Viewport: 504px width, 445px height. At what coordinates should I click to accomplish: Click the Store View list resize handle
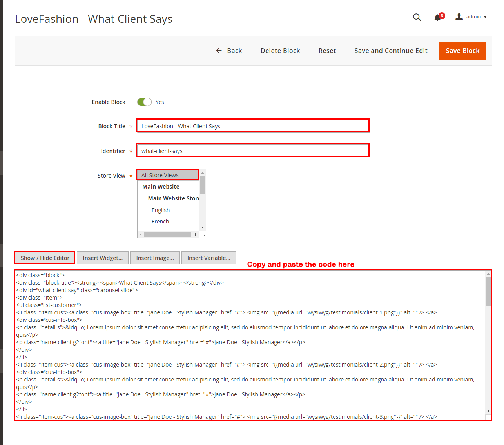point(203,235)
